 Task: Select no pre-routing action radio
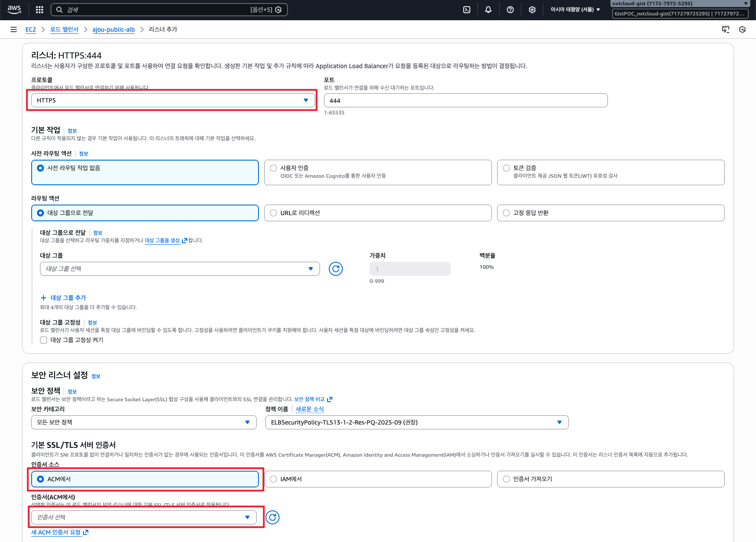[40, 168]
